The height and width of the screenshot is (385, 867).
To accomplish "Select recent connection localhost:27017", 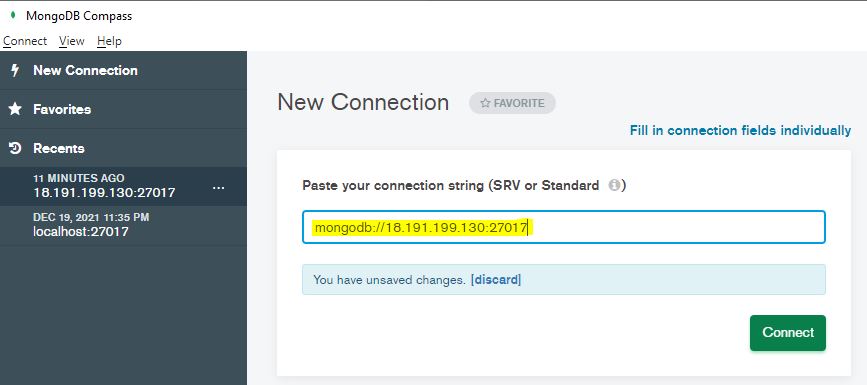I will pos(123,226).
